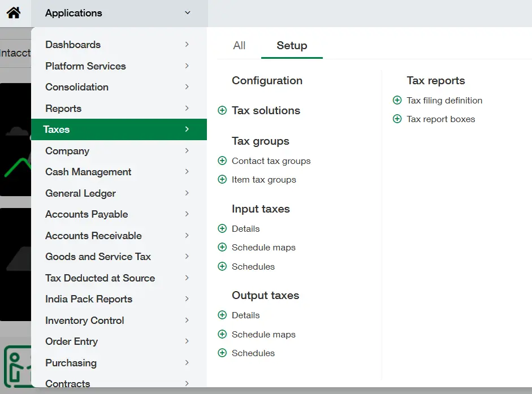Add Tax filing definition via plus icon
The height and width of the screenshot is (394, 532).
(397, 100)
